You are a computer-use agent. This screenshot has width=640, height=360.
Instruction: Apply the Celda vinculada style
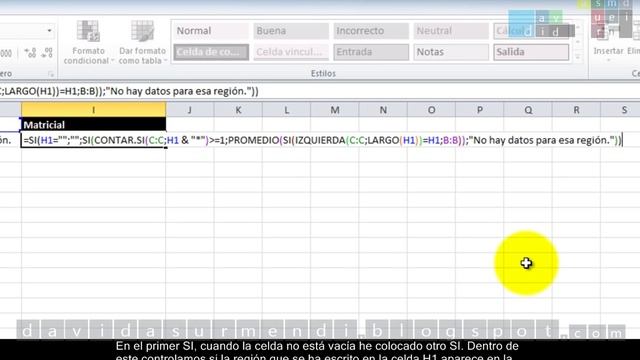[291, 52]
